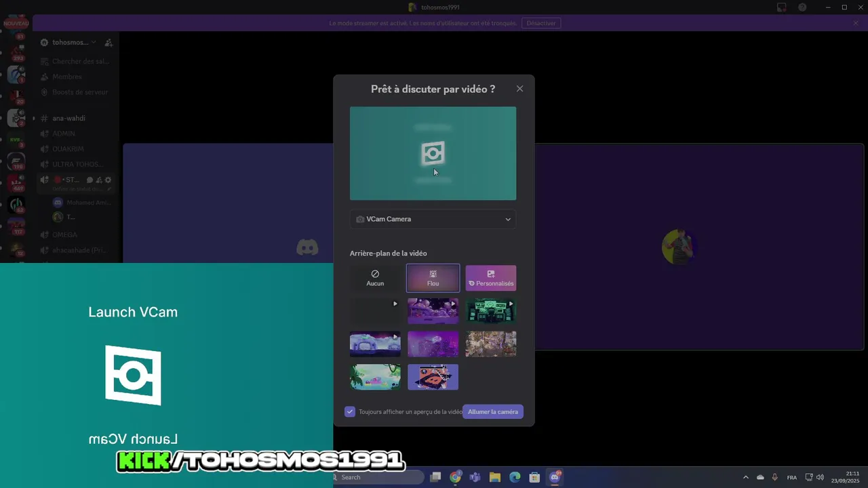The width and height of the screenshot is (868, 488).
Task: Open Boosts de serveur
Action: click(x=76, y=92)
